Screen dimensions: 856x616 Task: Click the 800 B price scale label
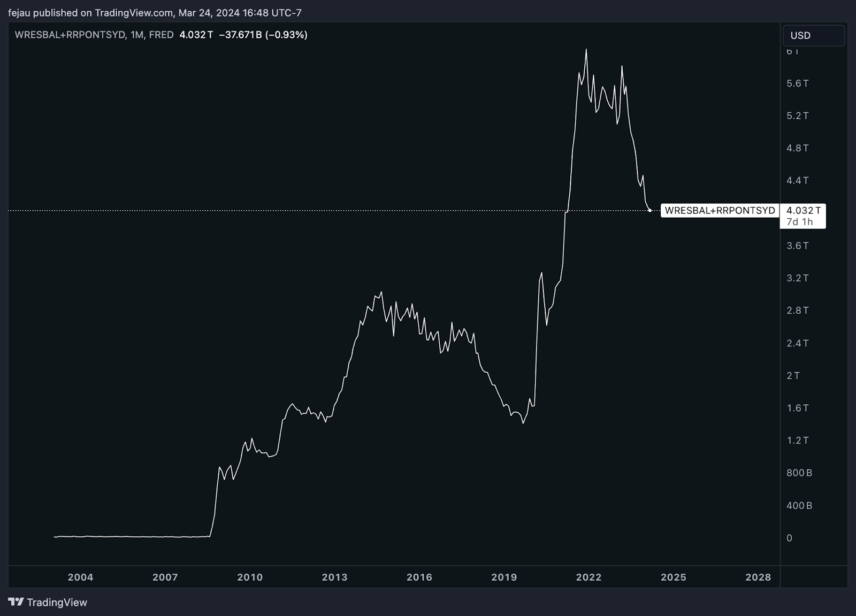(x=799, y=473)
